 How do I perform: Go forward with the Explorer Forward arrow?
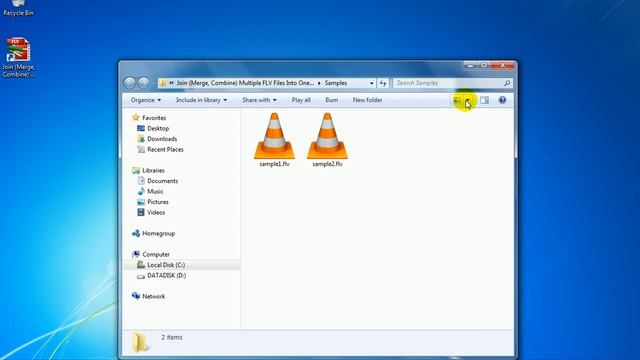[144, 83]
